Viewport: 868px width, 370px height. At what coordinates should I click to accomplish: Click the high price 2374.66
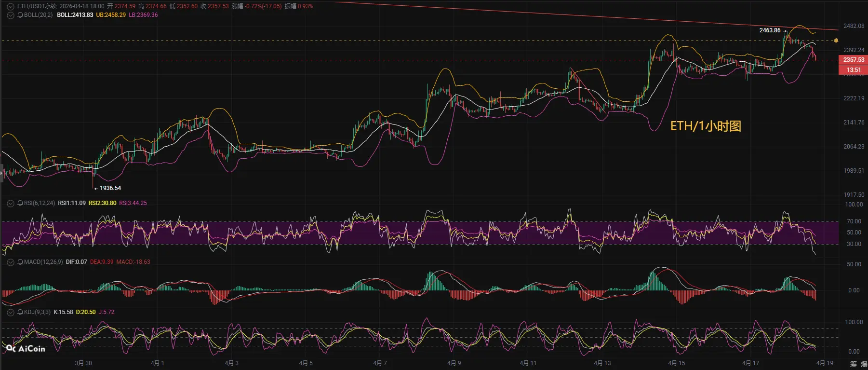click(156, 6)
